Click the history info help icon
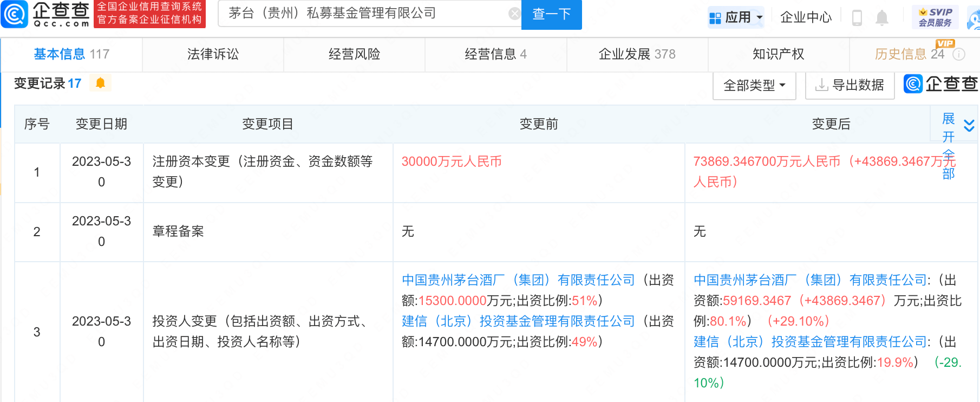Screen dimensions: 980x402 click(x=959, y=54)
